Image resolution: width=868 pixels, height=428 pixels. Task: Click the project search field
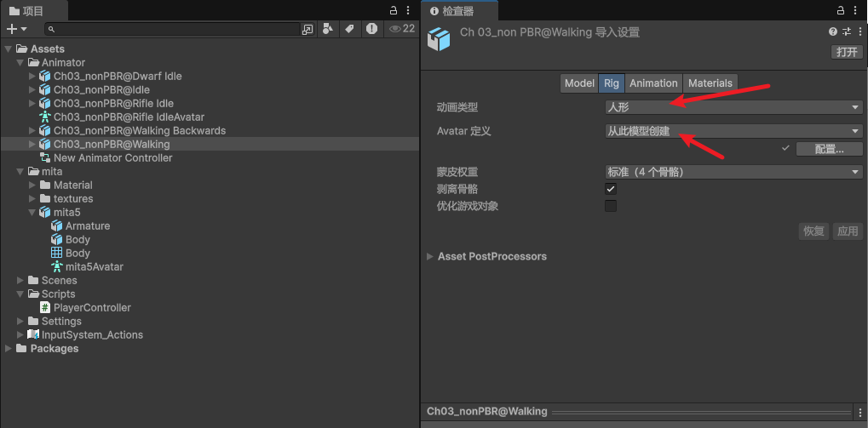click(x=173, y=29)
